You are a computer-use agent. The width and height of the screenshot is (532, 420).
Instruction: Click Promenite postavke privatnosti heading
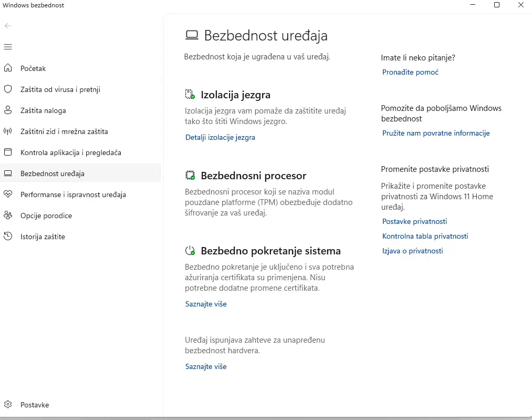pyautogui.click(x=435, y=169)
